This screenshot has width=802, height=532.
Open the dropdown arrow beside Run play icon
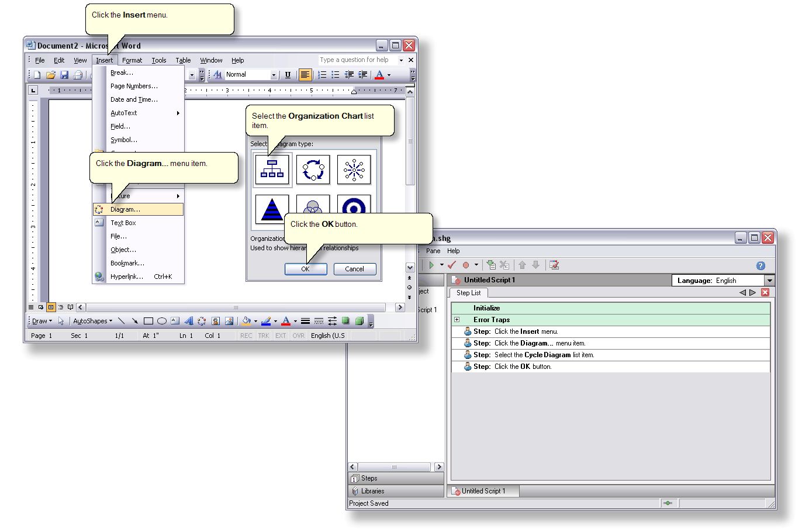pos(441,265)
